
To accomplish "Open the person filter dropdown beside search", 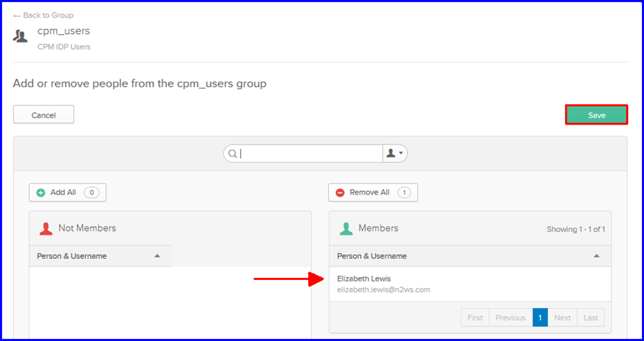I will click(395, 153).
